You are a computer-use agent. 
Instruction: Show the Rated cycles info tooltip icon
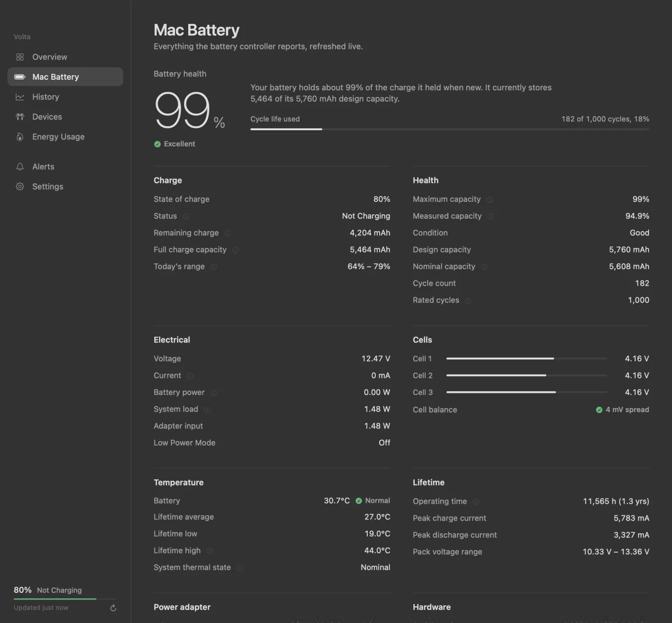coord(468,301)
